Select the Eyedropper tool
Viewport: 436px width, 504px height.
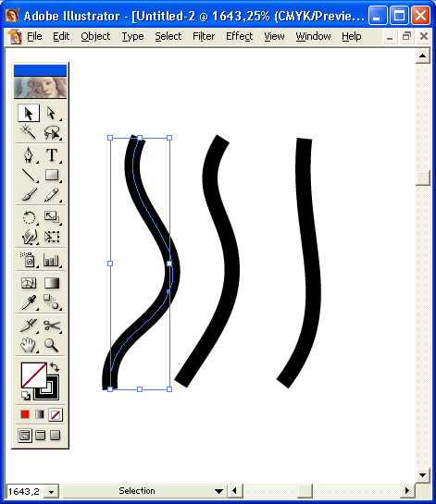point(29,302)
